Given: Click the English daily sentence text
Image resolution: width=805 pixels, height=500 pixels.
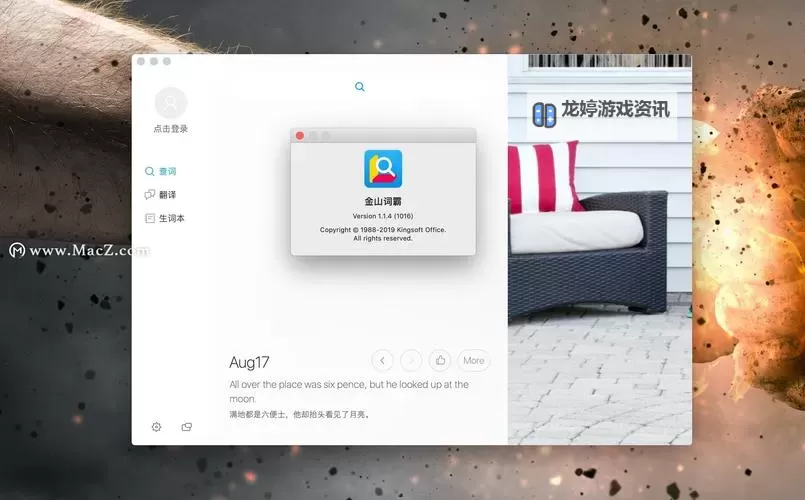Looking at the screenshot, I should click(349, 391).
